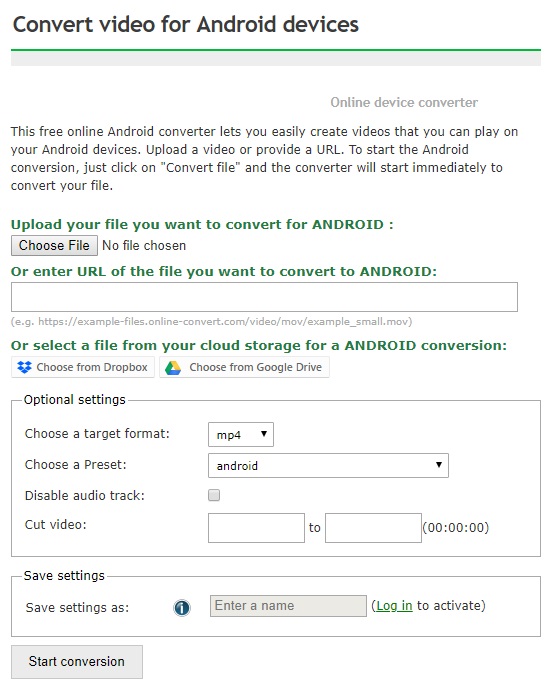Follow the Log in link
554x693 pixels.
(394, 605)
